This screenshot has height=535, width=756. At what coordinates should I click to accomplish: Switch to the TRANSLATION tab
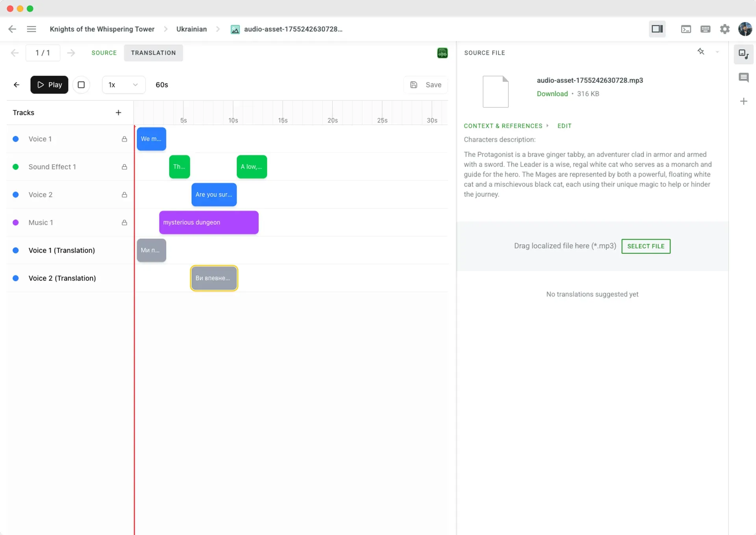tap(153, 52)
